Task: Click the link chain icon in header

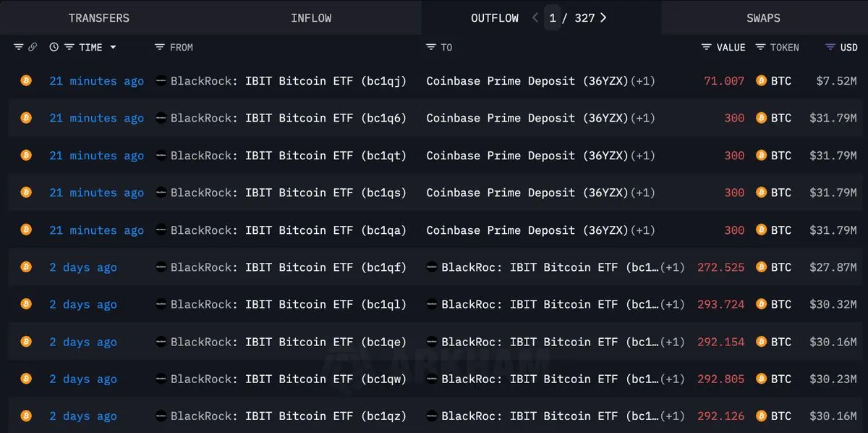Action: pyautogui.click(x=33, y=47)
